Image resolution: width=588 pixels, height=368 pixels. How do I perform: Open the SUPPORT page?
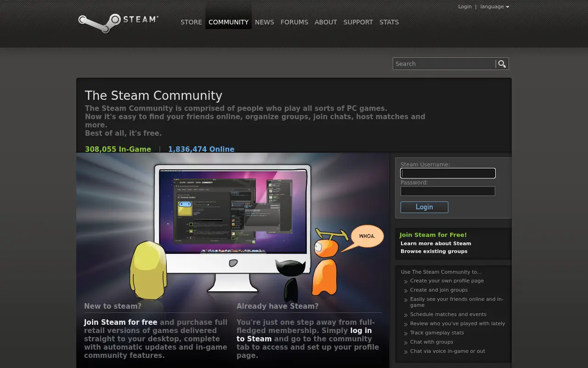pos(358,22)
